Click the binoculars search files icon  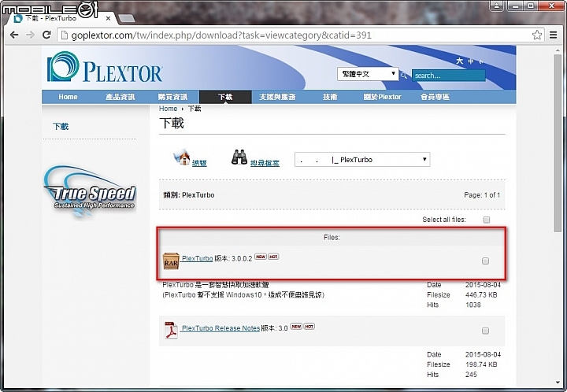click(x=239, y=157)
